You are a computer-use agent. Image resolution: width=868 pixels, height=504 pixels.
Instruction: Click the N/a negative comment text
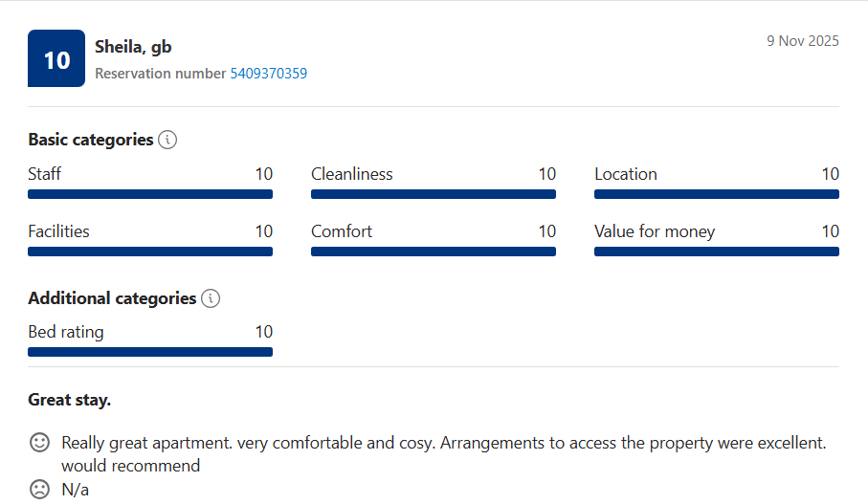coord(76,490)
